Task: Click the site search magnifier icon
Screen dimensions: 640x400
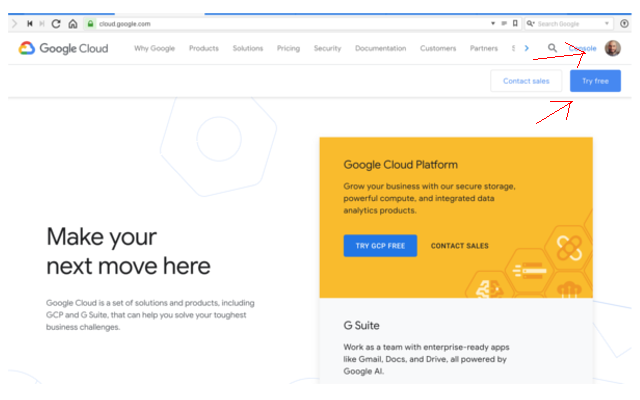Action: [552, 48]
